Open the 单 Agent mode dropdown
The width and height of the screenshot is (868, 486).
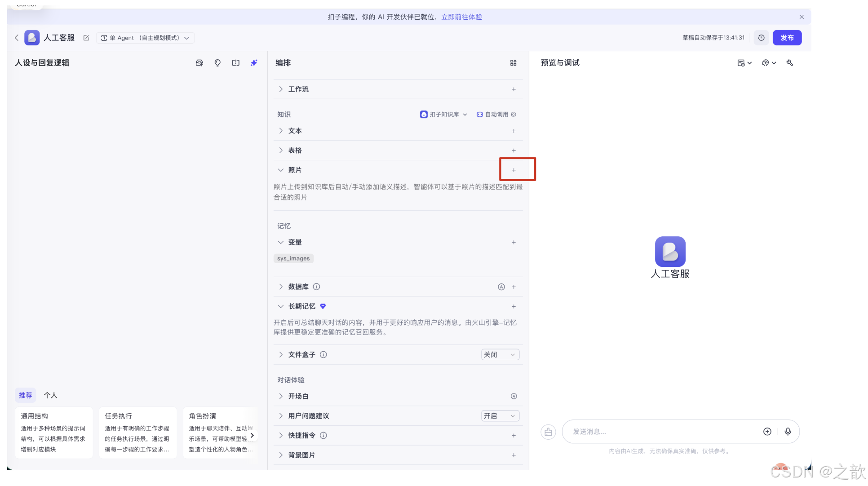click(145, 38)
